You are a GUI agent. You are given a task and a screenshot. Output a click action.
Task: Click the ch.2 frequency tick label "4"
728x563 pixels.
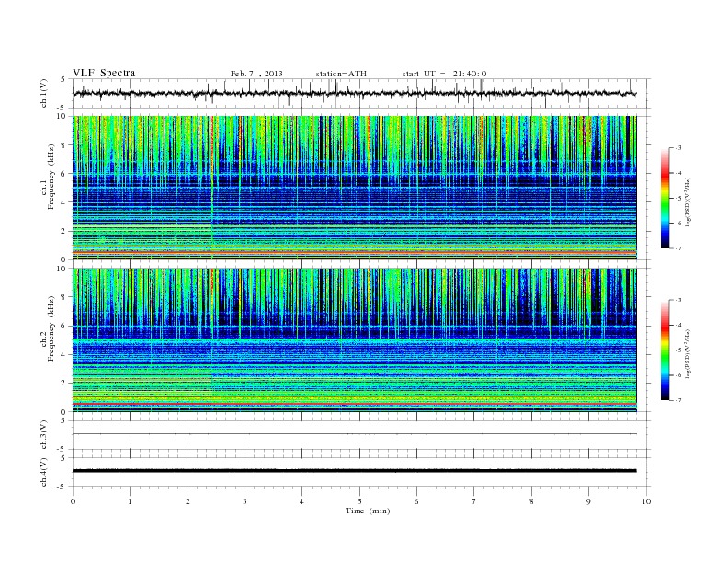63,355
